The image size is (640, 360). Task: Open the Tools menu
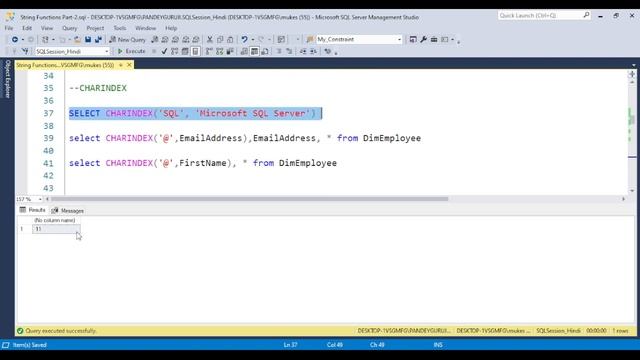(x=120, y=28)
